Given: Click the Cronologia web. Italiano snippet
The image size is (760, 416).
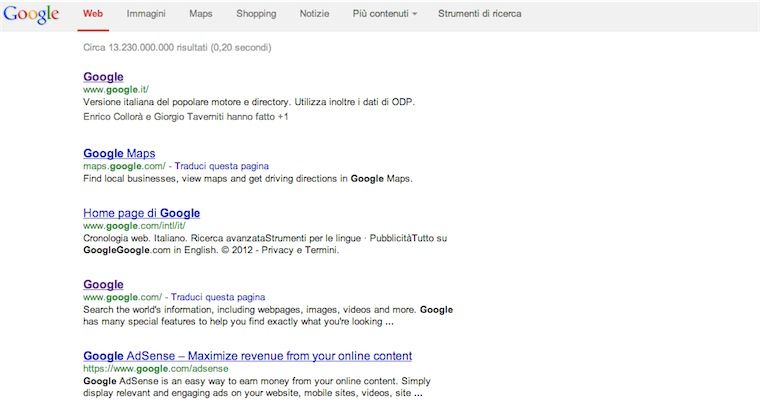Looking at the screenshot, I should [x=265, y=244].
